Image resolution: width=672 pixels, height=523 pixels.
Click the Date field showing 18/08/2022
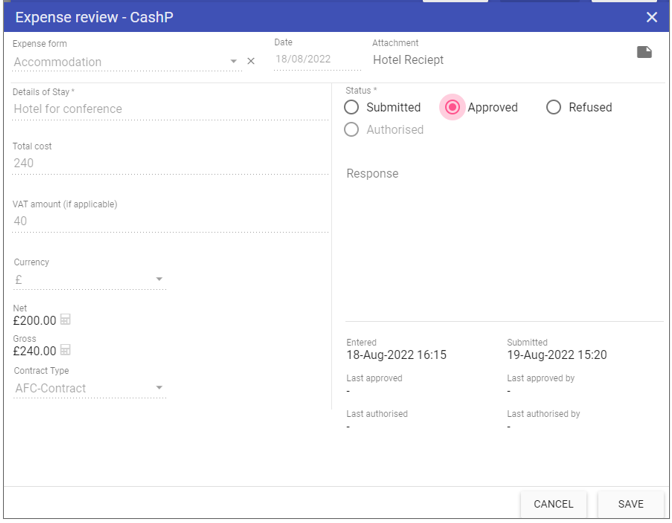pos(317,61)
